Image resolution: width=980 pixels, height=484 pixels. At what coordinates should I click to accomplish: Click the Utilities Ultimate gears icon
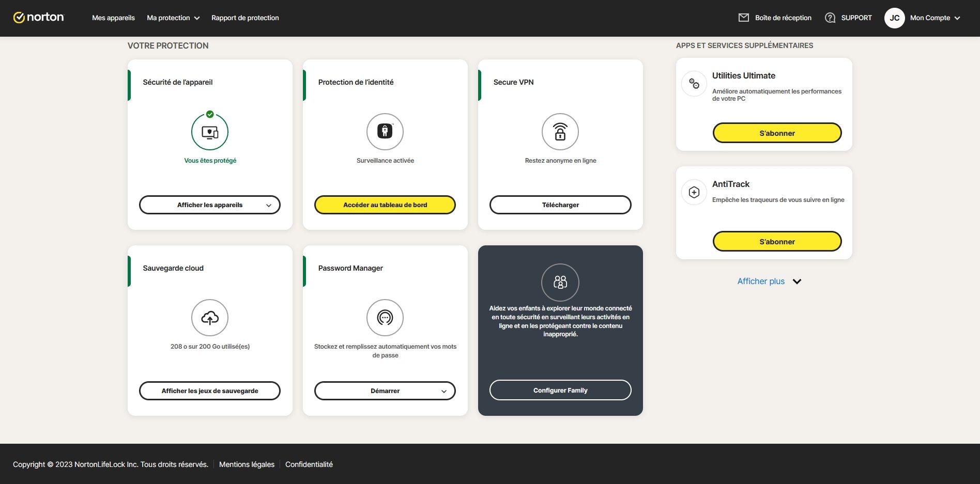point(694,84)
